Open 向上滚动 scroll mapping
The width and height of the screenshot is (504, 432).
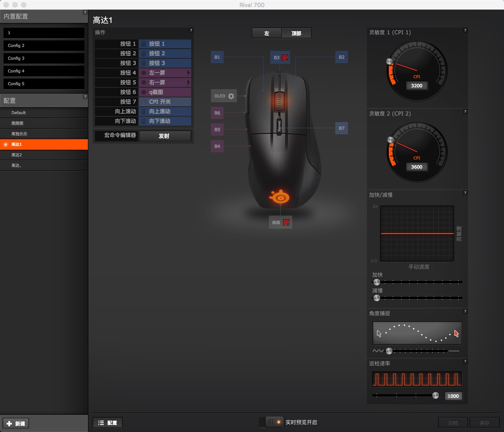[165, 111]
